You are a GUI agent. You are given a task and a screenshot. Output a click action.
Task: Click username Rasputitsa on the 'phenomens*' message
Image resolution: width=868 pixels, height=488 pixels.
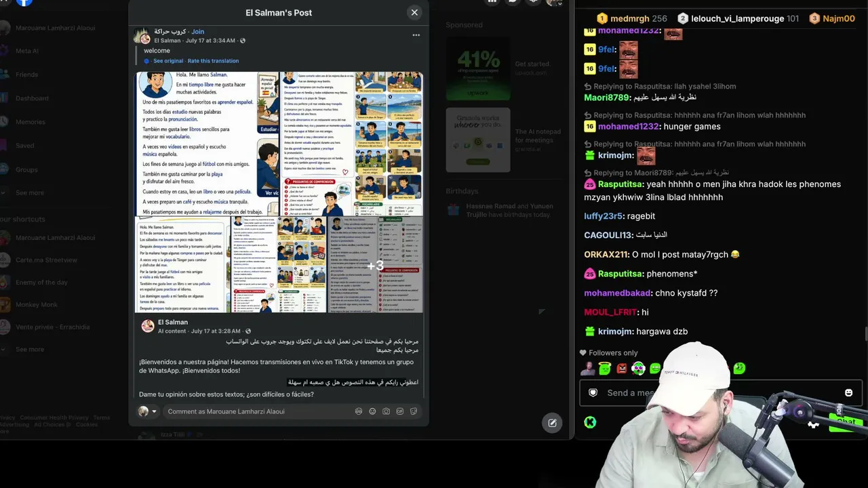click(620, 274)
